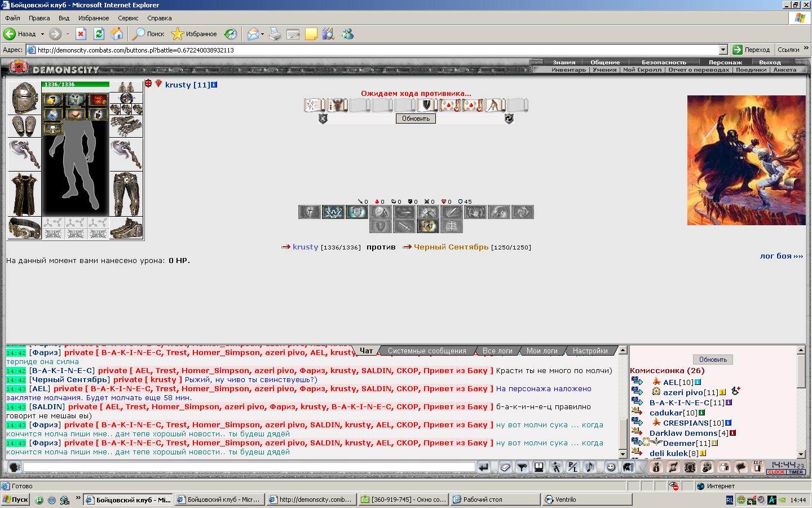This screenshot has height=508, width=812.
Task: Click the smiley emoticon icon in chat bar
Action: point(611,467)
